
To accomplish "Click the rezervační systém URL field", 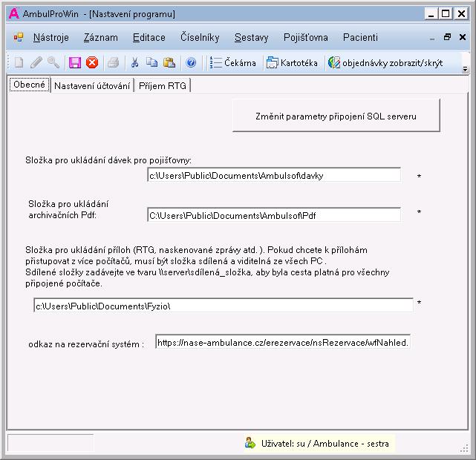I will [283, 342].
